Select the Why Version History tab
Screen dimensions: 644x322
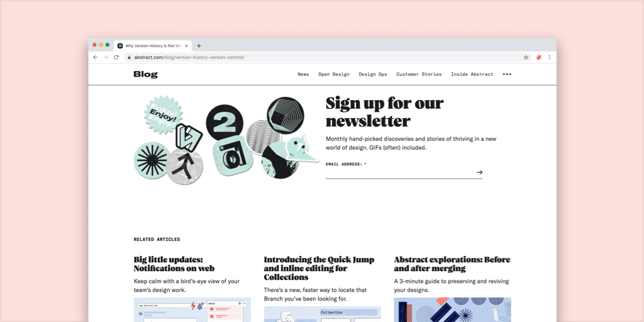coord(153,46)
